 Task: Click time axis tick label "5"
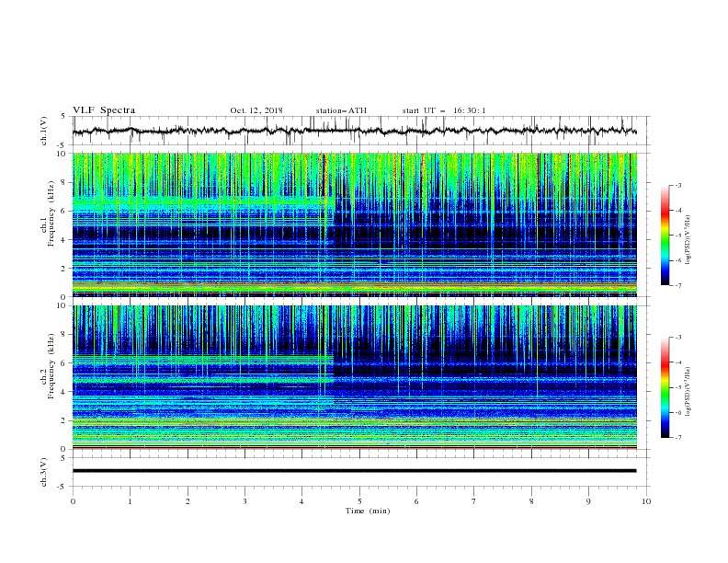pos(359,501)
